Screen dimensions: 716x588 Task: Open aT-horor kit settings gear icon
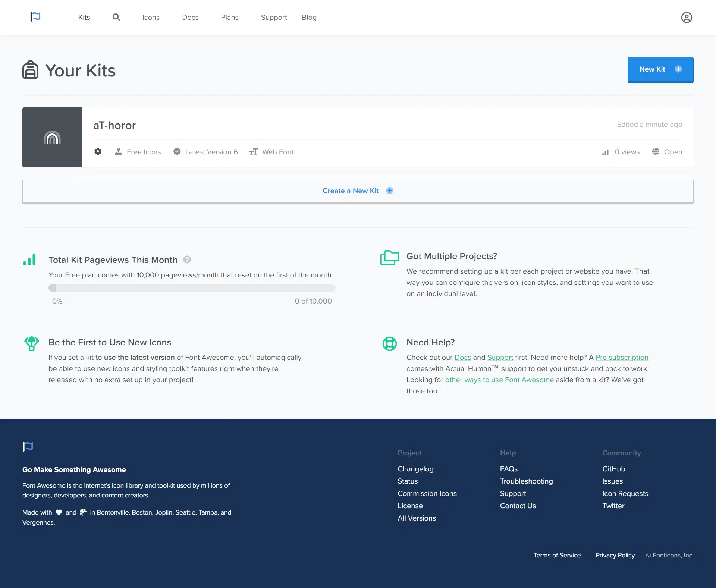pos(98,151)
